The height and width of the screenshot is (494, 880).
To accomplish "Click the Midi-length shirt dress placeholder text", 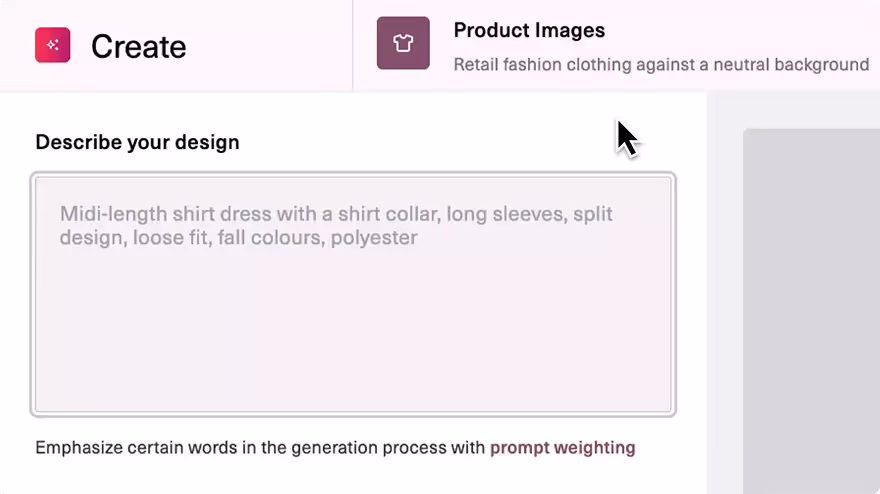I will [x=336, y=226].
